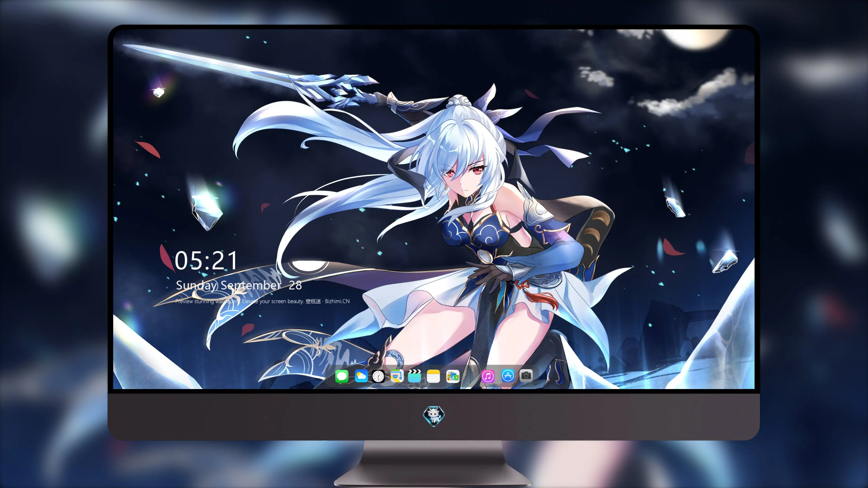Click the dragon mascot logo on monitor chin
This screenshot has height=488, width=868.
pos(434,416)
